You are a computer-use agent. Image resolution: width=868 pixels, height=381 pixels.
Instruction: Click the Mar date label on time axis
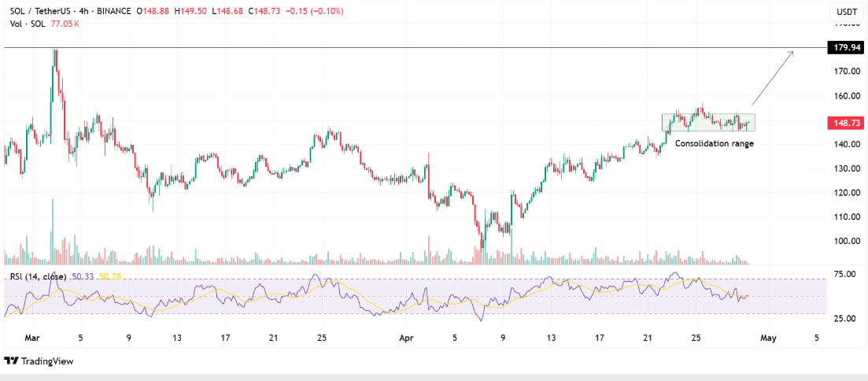31,337
